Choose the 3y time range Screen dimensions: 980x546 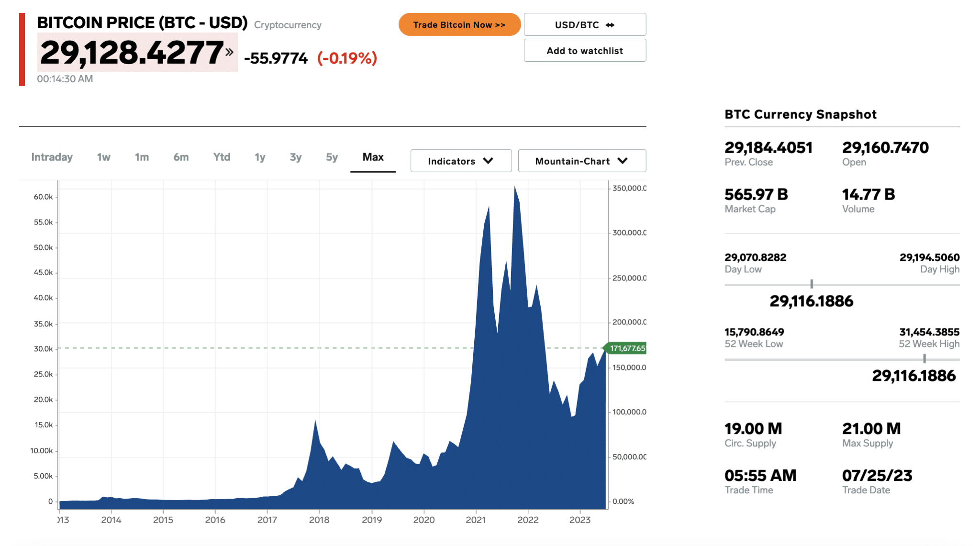coord(296,157)
